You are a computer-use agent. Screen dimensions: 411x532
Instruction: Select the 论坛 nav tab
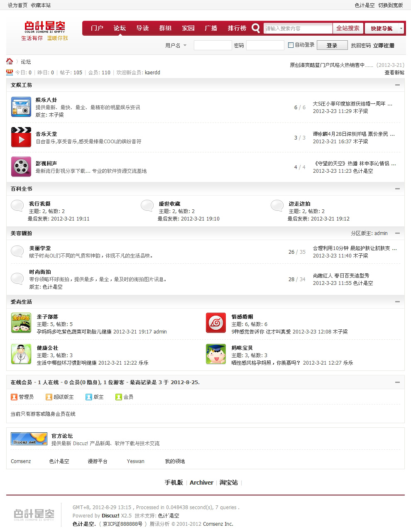pos(120,28)
